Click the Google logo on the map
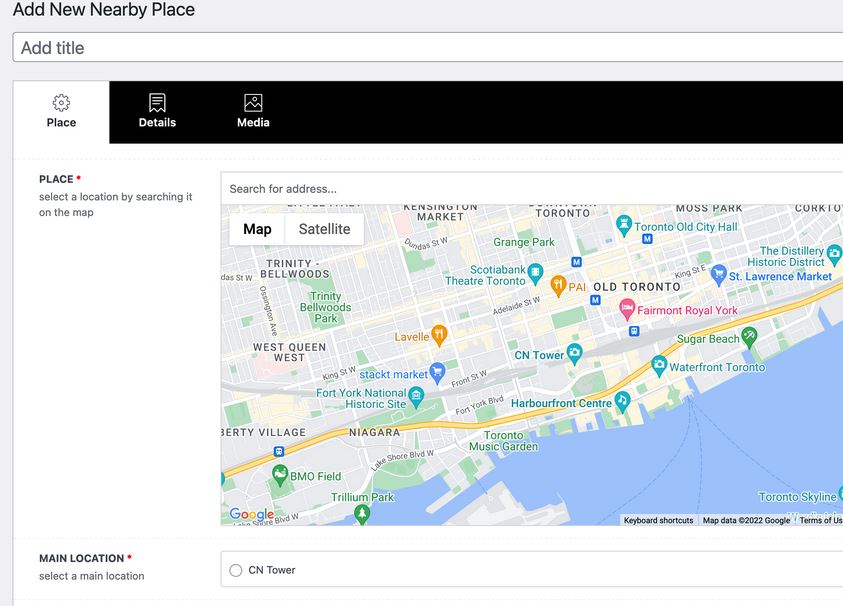Viewport: 843px width, 606px height. (x=252, y=515)
